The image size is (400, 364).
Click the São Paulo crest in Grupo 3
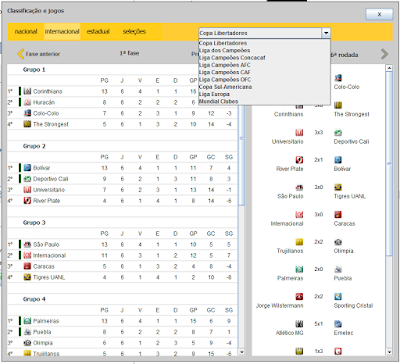coord(27,244)
